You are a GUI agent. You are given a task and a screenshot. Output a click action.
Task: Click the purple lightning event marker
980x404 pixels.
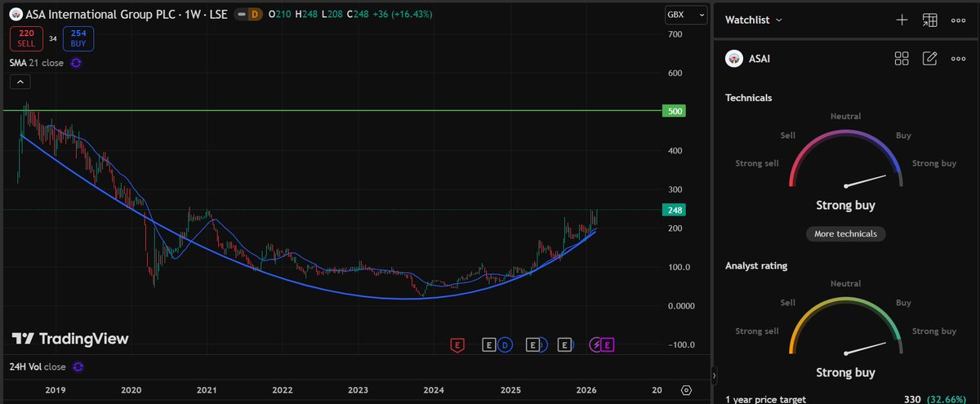(595, 345)
